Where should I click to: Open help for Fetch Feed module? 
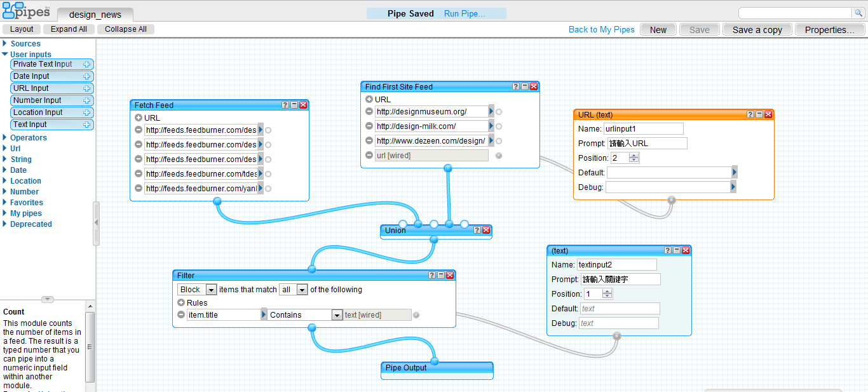coord(285,105)
